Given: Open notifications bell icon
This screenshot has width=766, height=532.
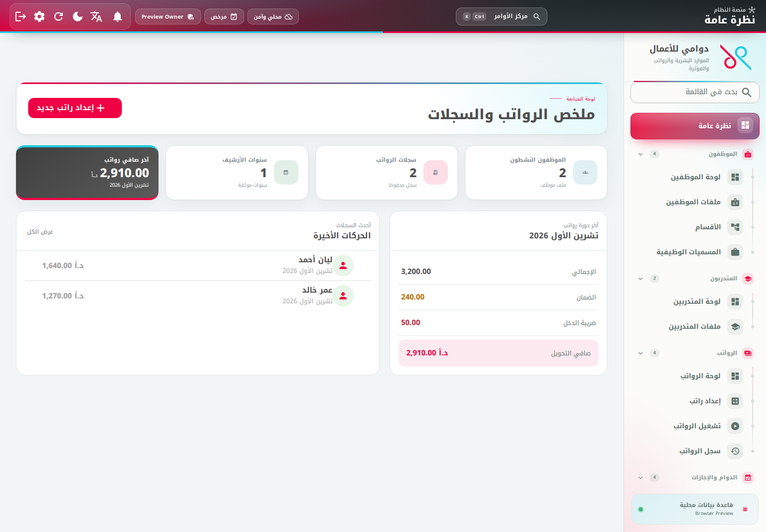Looking at the screenshot, I should pyautogui.click(x=118, y=16).
